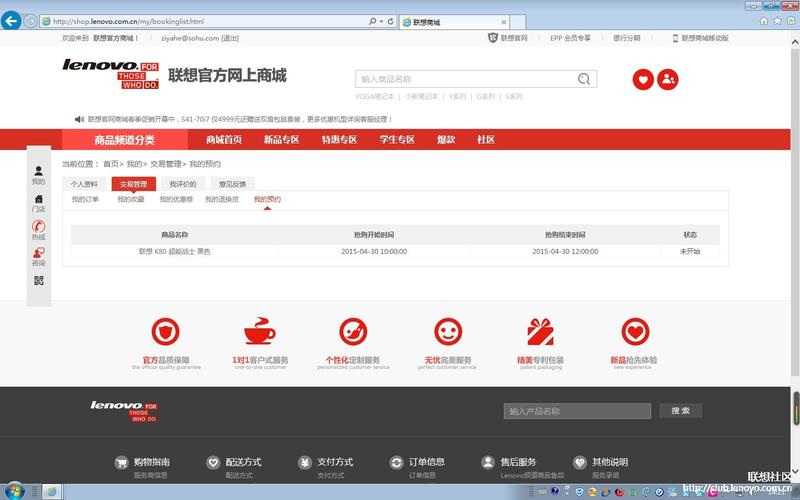The image size is (800, 500).
Task: Click the refresh icon beside 订单信息
Action: click(x=396, y=463)
